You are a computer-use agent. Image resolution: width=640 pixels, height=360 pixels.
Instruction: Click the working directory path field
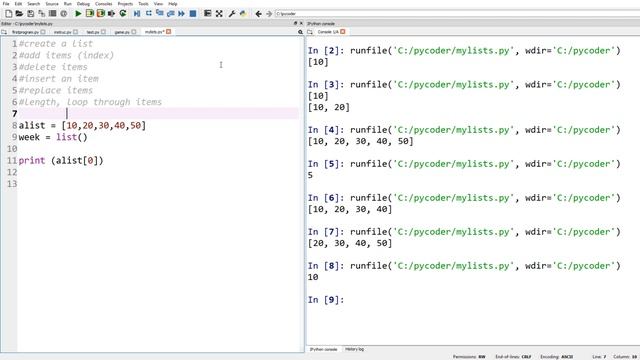[457, 13]
